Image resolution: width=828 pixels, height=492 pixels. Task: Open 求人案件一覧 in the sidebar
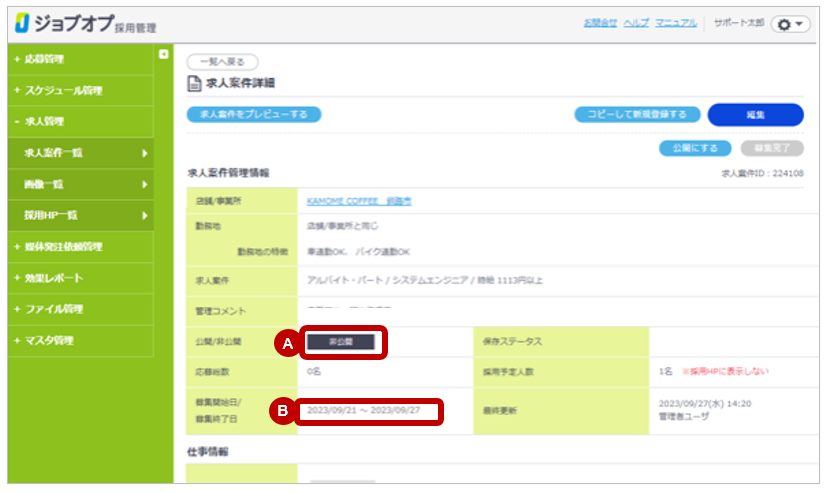pyautogui.click(x=81, y=153)
